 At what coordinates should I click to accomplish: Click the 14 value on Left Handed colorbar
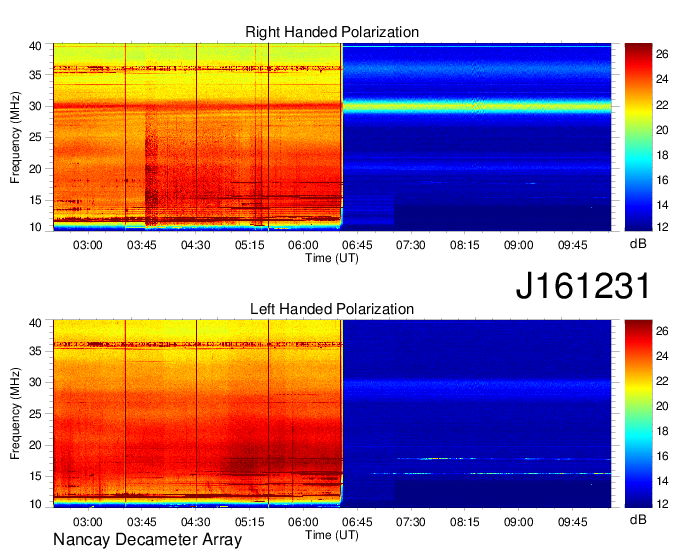(662, 481)
